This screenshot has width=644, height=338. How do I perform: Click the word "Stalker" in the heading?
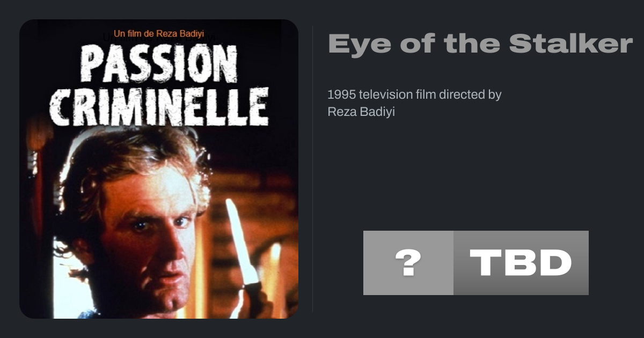pyautogui.click(x=571, y=43)
